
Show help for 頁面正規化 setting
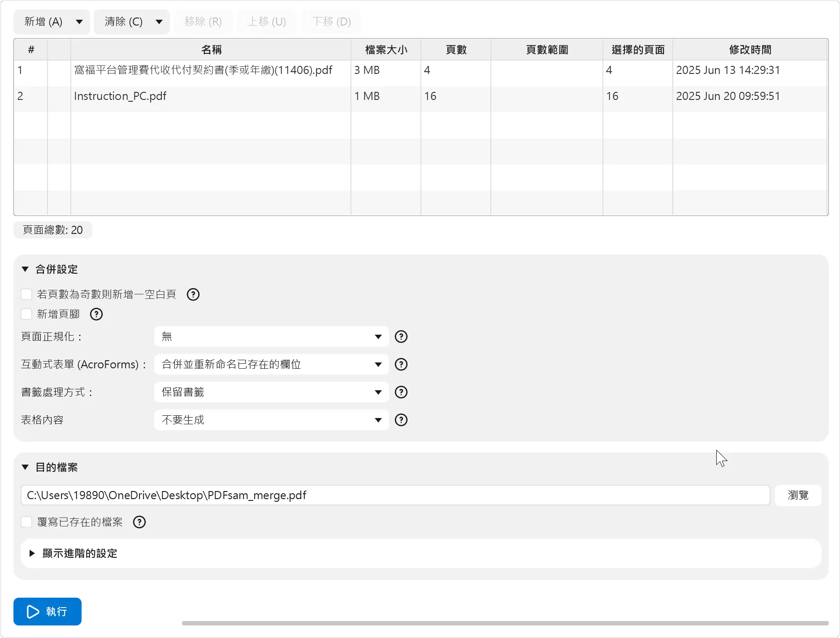(401, 336)
